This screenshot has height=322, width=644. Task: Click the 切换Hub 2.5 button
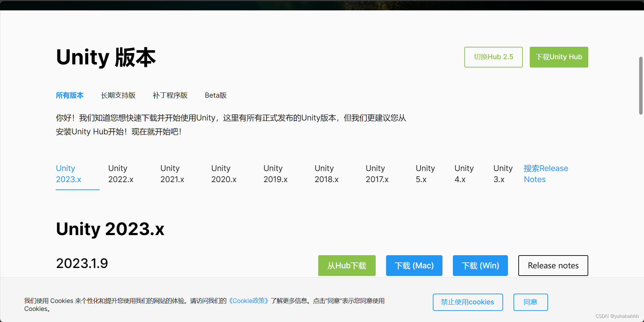[x=493, y=57]
